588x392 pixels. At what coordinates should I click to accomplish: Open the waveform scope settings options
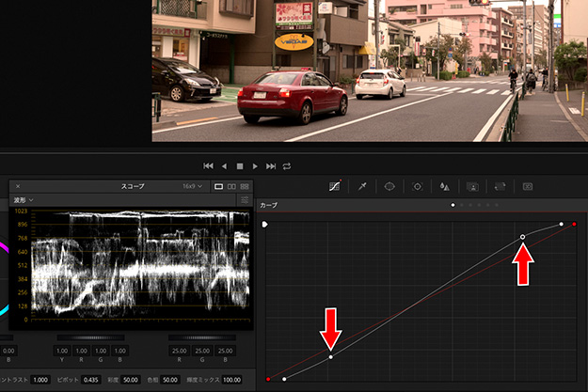click(x=246, y=200)
